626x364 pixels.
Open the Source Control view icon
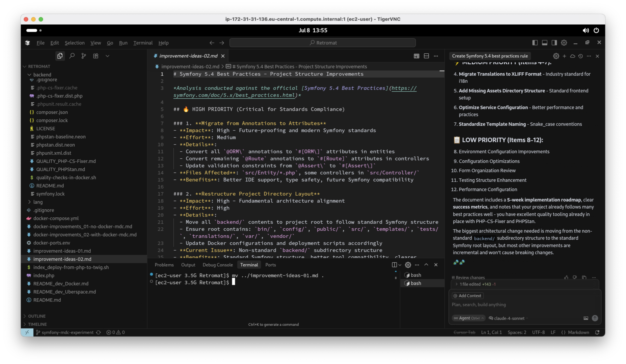tap(84, 56)
